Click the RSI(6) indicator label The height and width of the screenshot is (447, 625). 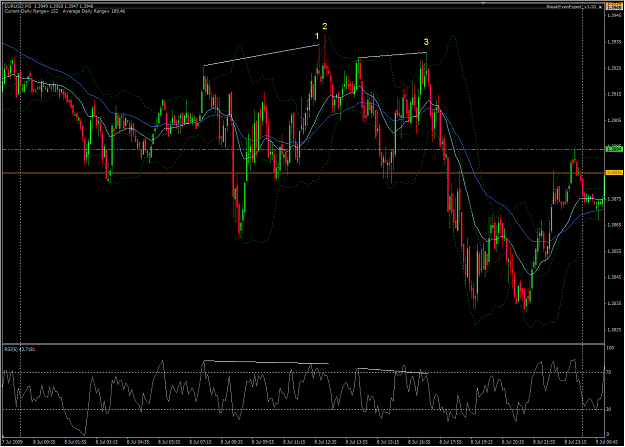click(20, 349)
